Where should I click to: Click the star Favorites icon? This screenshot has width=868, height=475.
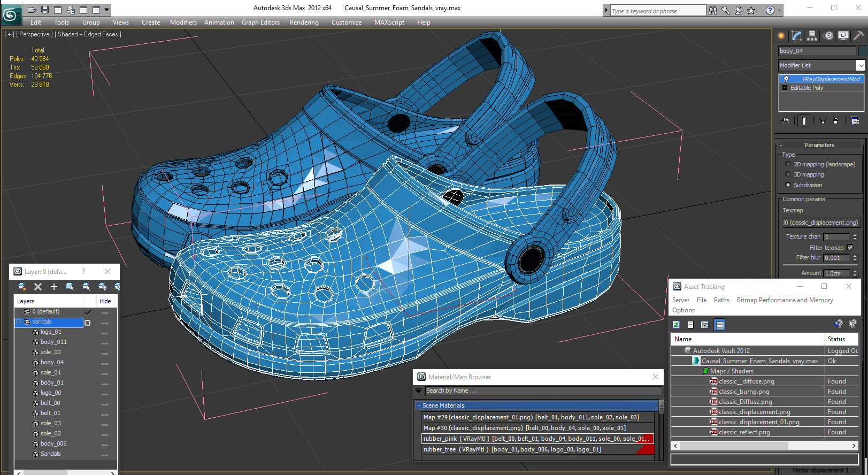(x=751, y=10)
